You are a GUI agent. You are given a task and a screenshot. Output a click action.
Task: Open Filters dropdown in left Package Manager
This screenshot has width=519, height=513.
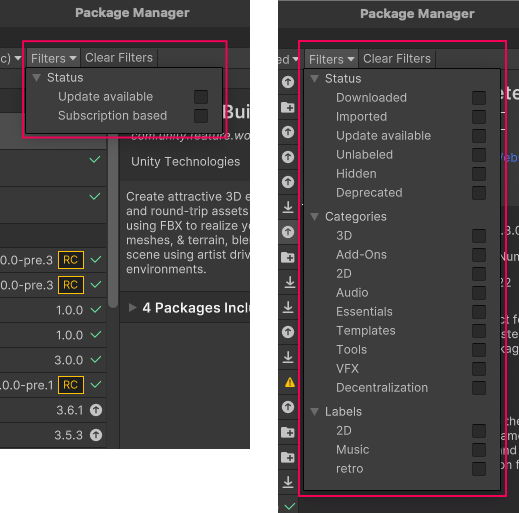coord(53,58)
